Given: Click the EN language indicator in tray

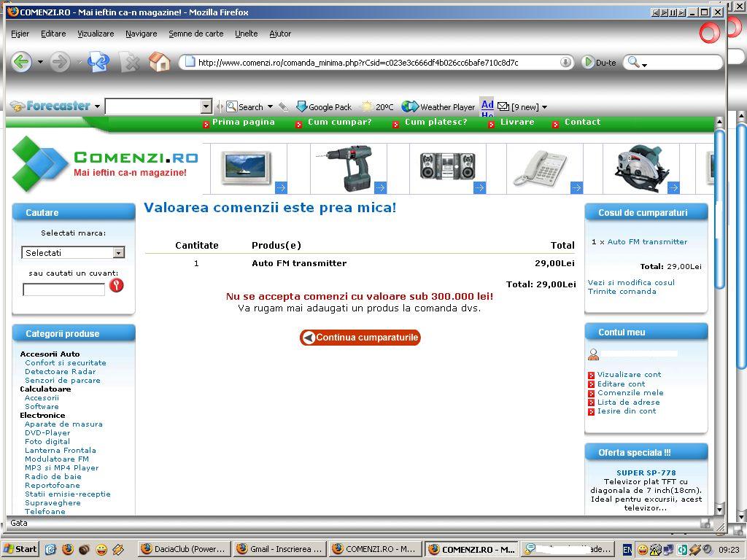Looking at the screenshot, I should pos(627,550).
